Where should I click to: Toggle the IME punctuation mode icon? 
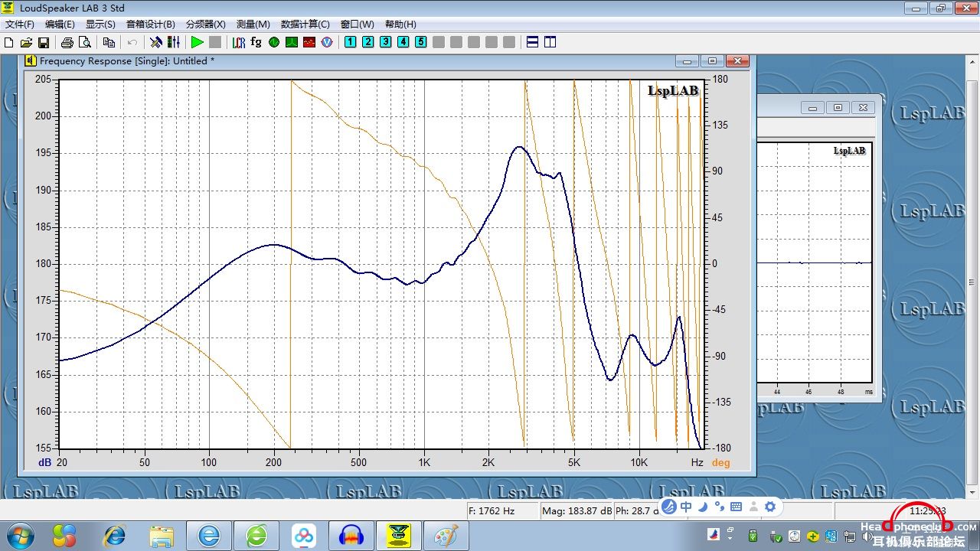click(719, 507)
